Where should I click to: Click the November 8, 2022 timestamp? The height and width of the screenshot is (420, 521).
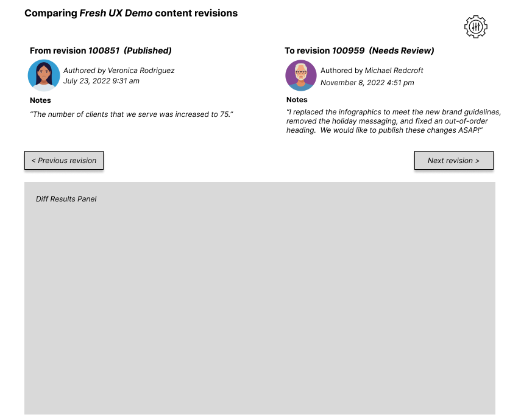(x=367, y=82)
